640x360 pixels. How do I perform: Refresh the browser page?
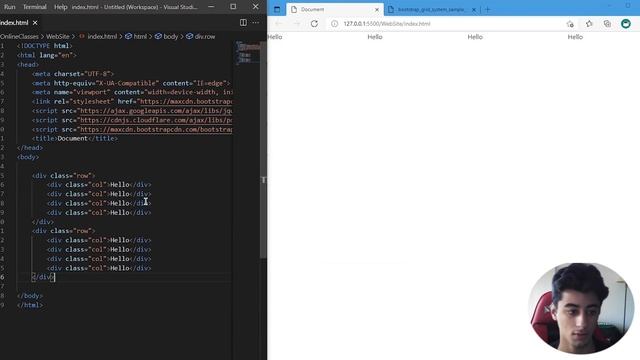(x=314, y=24)
